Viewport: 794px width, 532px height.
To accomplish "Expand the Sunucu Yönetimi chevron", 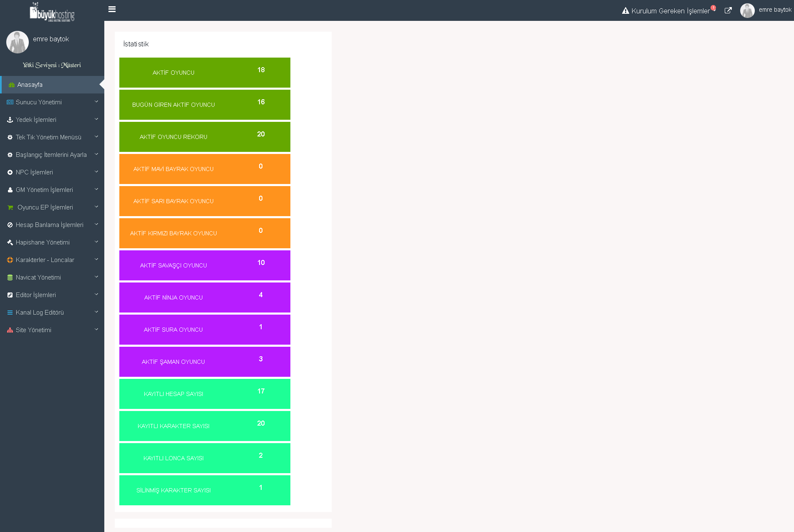I will click(x=96, y=102).
